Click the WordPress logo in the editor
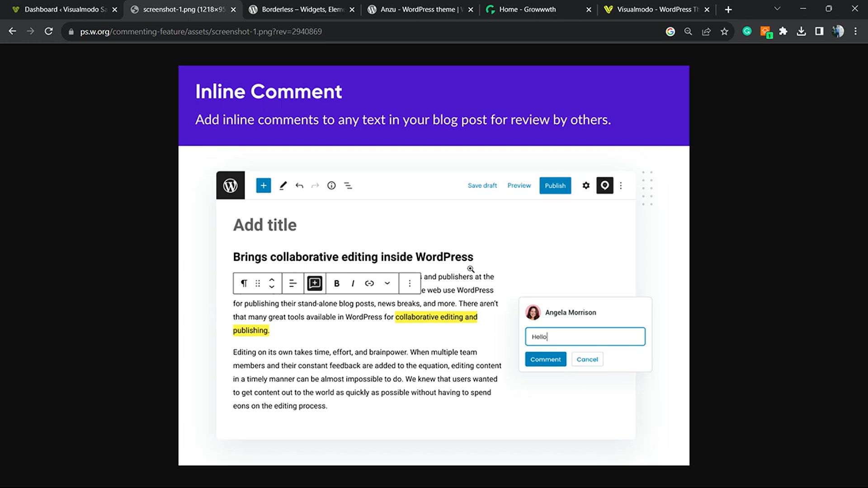 point(230,185)
